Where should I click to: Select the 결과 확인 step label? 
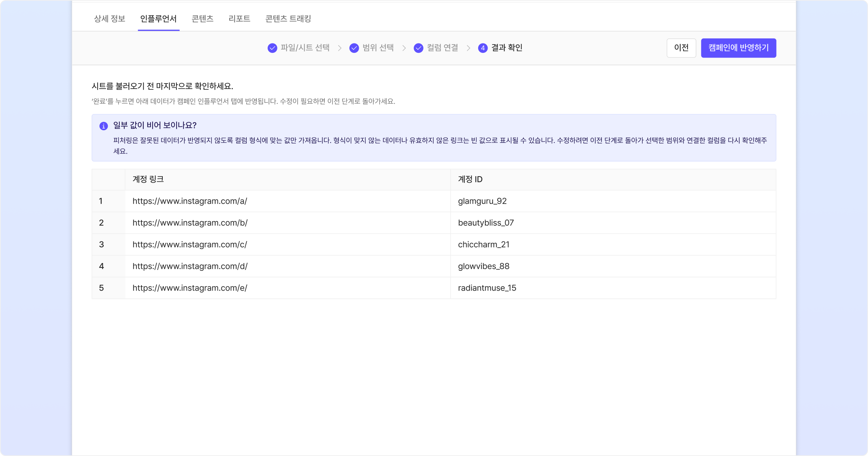[x=507, y=48]
